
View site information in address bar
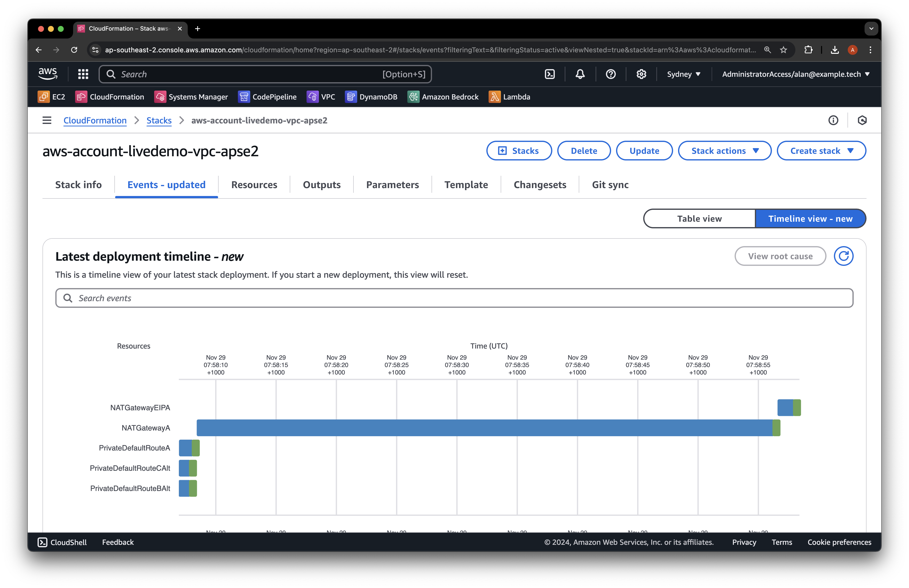(95, 50)
